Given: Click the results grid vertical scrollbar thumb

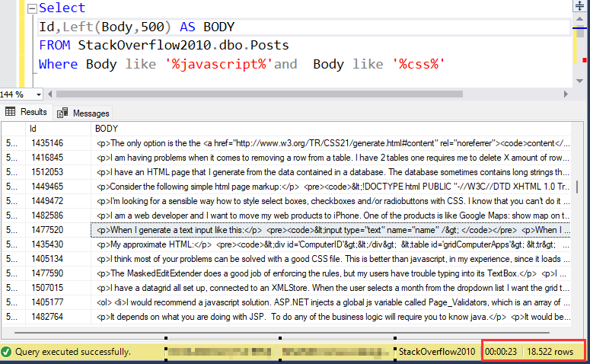Looking at the screenshot, I should click(x=577, y=187).
